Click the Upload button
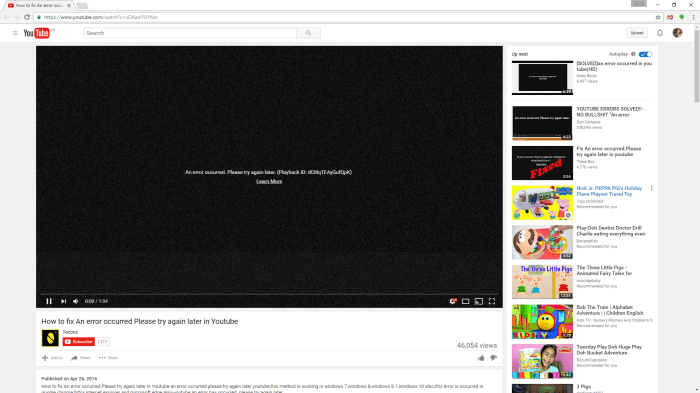This screenshot has width=700, height=393. pos(637,33)
